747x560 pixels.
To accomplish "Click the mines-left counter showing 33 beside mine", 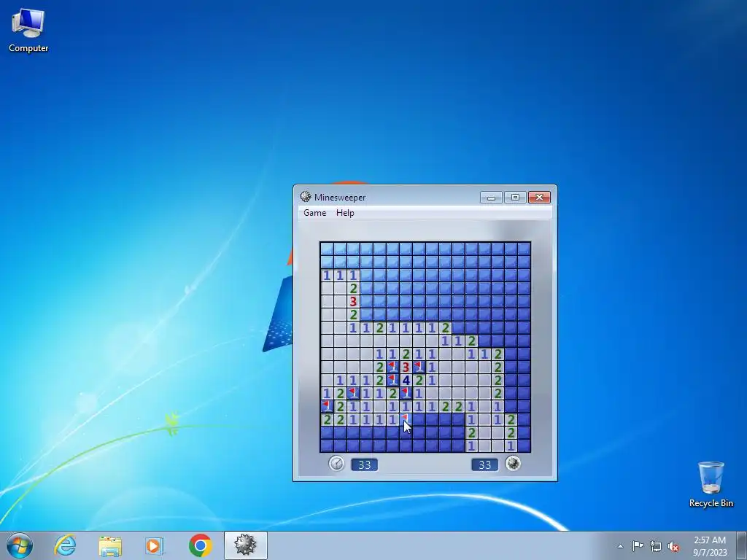I will click(x=484, y=464).
